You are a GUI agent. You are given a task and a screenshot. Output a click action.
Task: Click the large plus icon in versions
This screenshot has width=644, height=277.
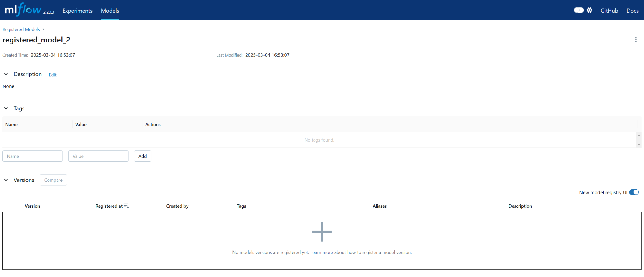click(x=322, y=232)
